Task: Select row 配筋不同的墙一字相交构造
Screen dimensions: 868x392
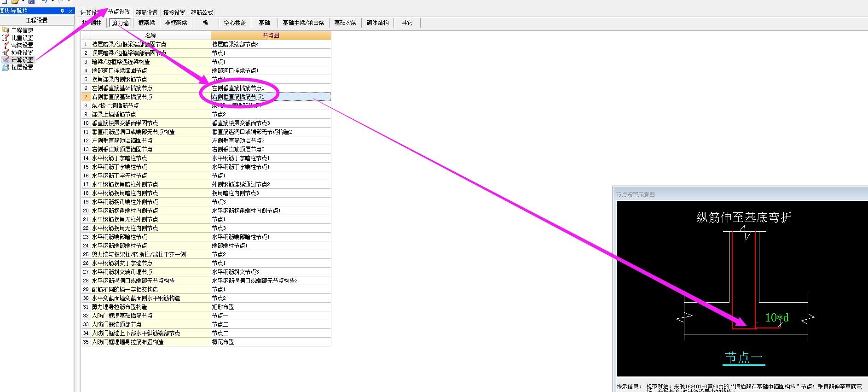Action: [x=150, y=289]
